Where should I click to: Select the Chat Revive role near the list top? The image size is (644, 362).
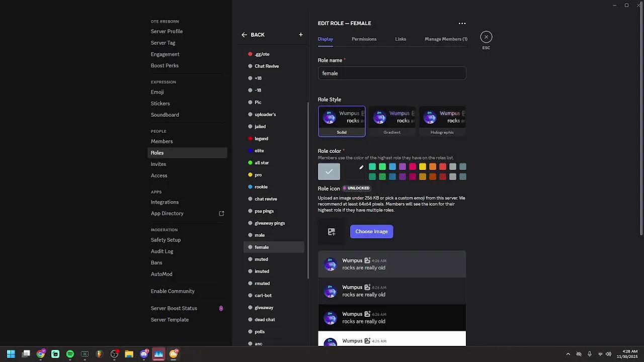(x=274, y=66)
